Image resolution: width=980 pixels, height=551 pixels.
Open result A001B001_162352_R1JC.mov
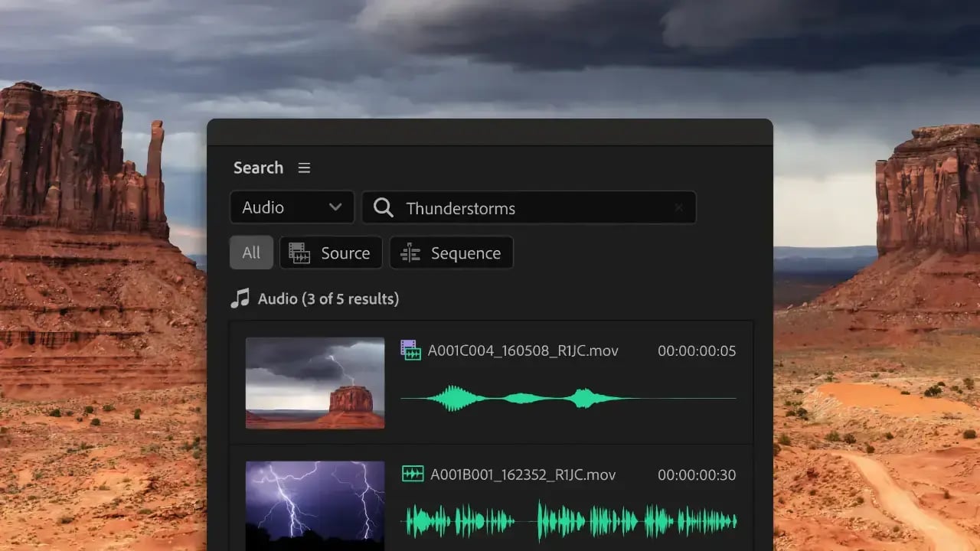pyautogui.click(x=526, y=474)
